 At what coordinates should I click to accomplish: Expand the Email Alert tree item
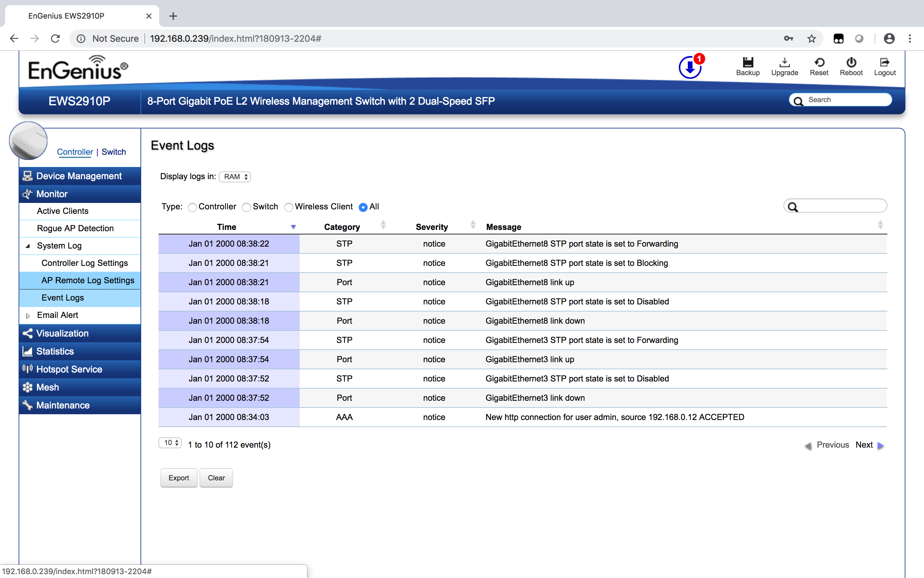pos(28,316)
